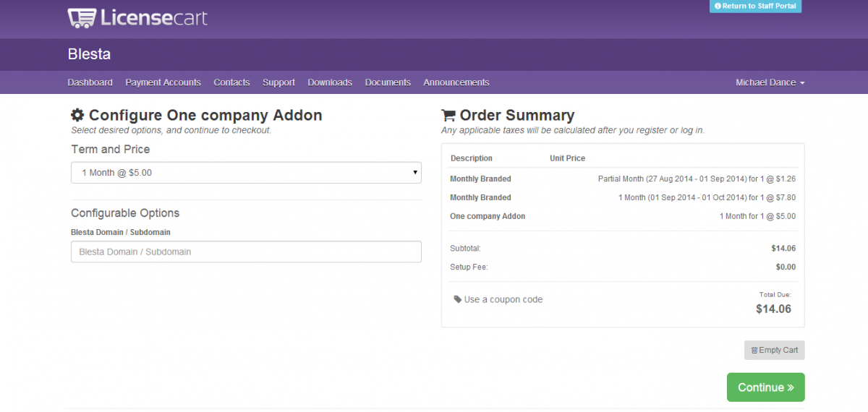Image resolution: width=868 pixels, height=412 pixels.
Task: Click the Licensecart cart logo icon
Action: [x=82, y=18]
